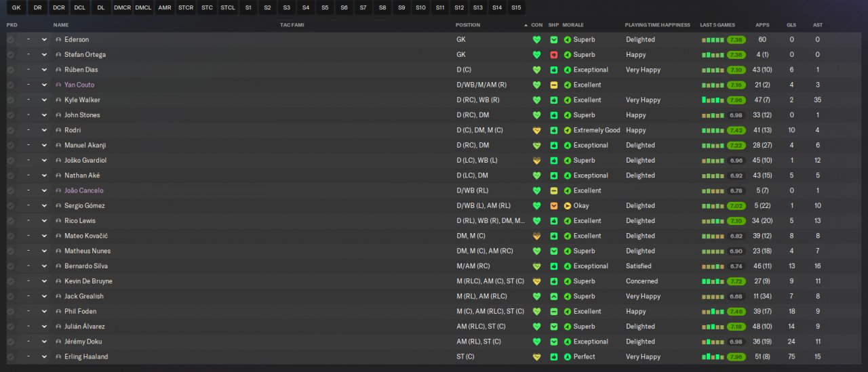Image resolution: width=868 pixels, height=372 pixels.
Task: Click Erling Haaland's Perfect morale icon
Action: click(x=568, y=356)
